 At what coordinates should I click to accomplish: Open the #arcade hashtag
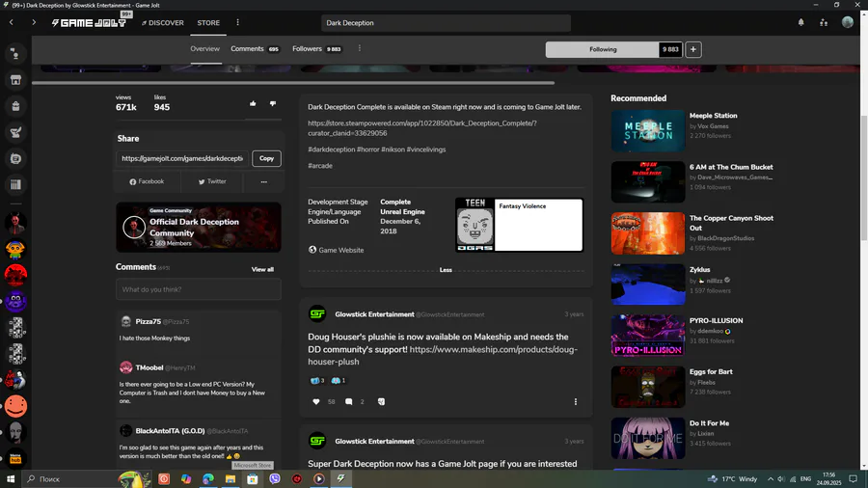(x=320, y=166)
